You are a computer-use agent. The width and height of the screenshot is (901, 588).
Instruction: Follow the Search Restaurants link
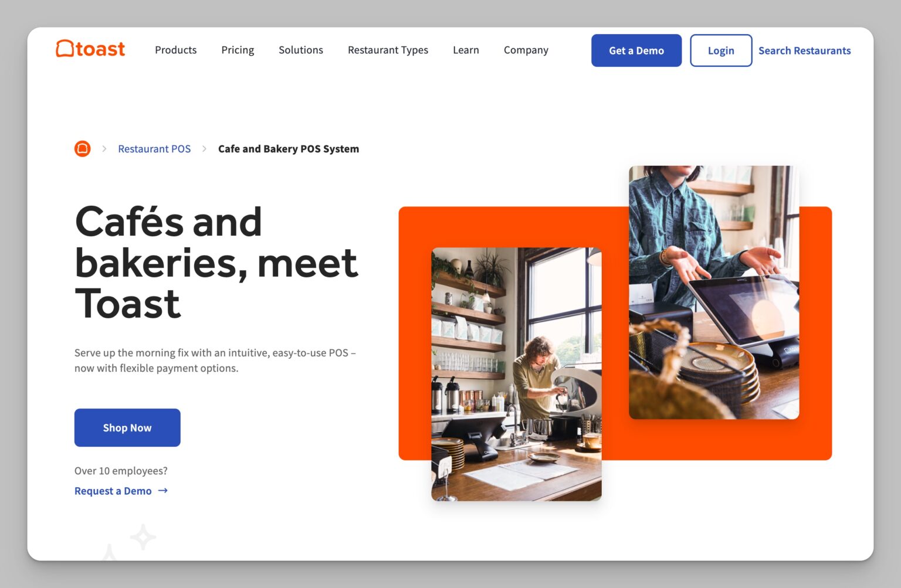804,51
